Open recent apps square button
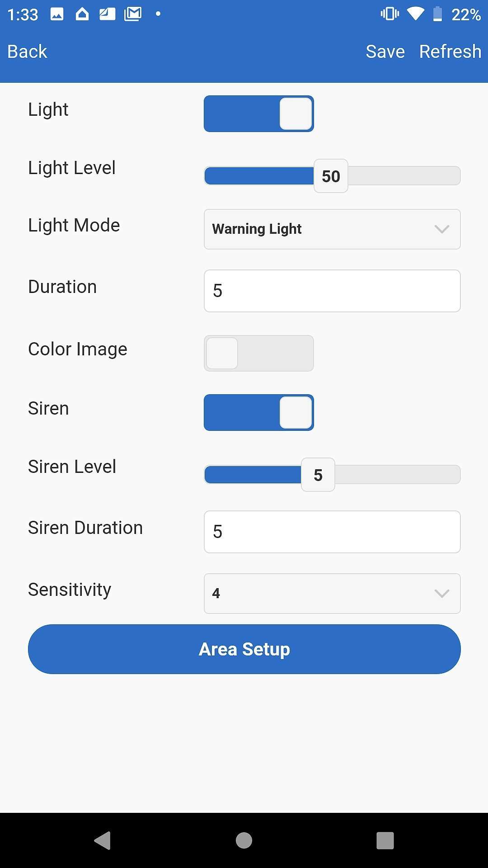The width and height of the screenshot is (488, 868). (385, 840)
